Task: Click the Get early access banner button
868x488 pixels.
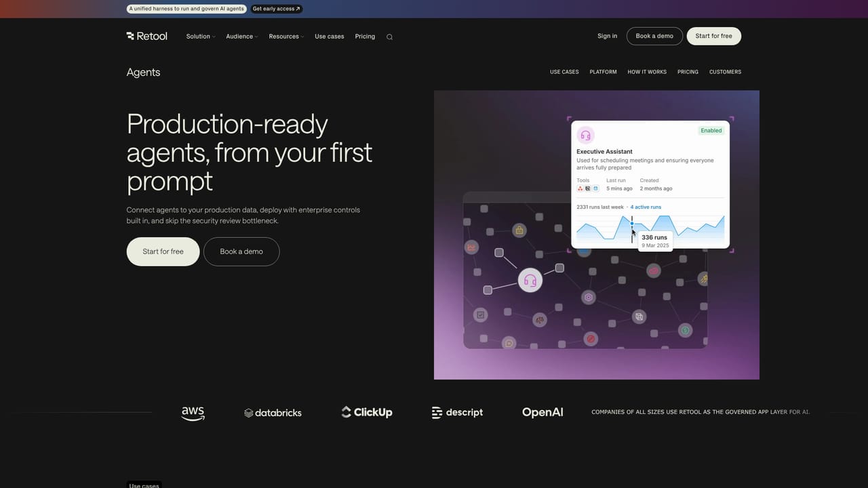Action: click(276, 9)
